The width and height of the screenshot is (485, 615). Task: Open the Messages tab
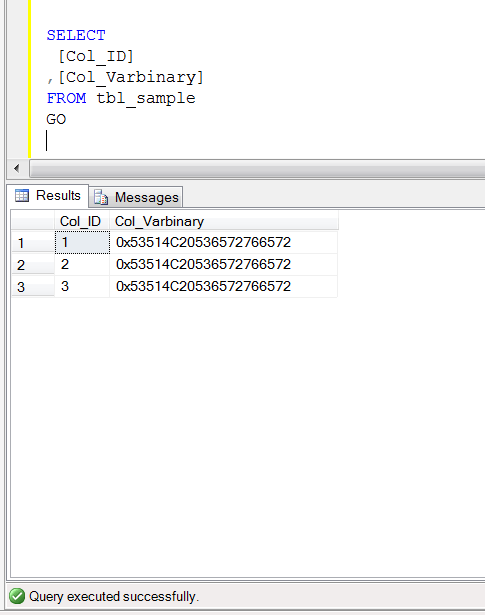coord(136,197)
